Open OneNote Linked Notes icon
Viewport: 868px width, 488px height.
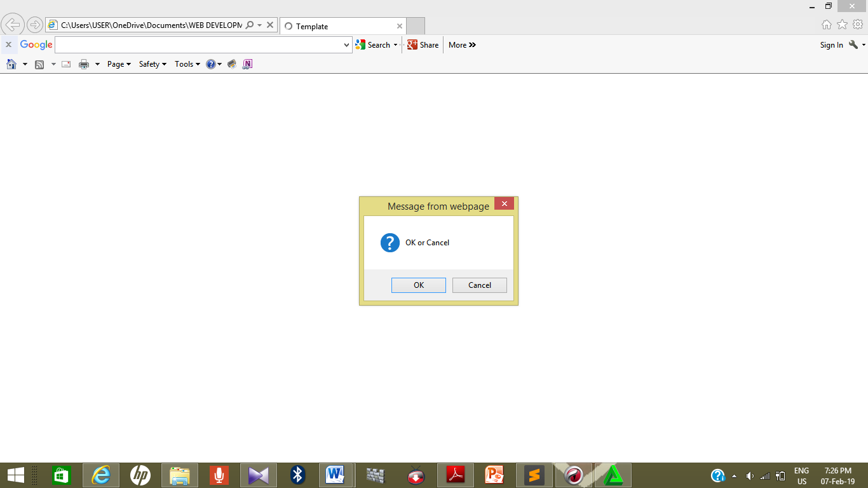tap(247, 64)
